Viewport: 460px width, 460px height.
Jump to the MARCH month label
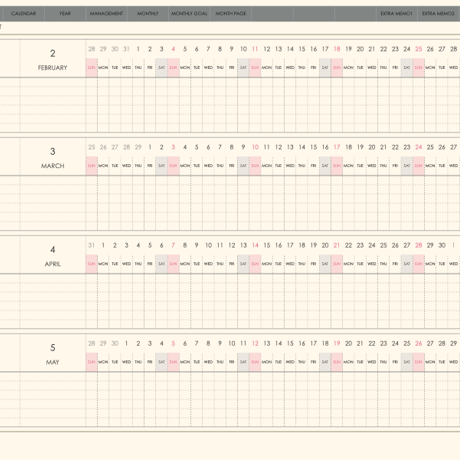tap(53, 166)
